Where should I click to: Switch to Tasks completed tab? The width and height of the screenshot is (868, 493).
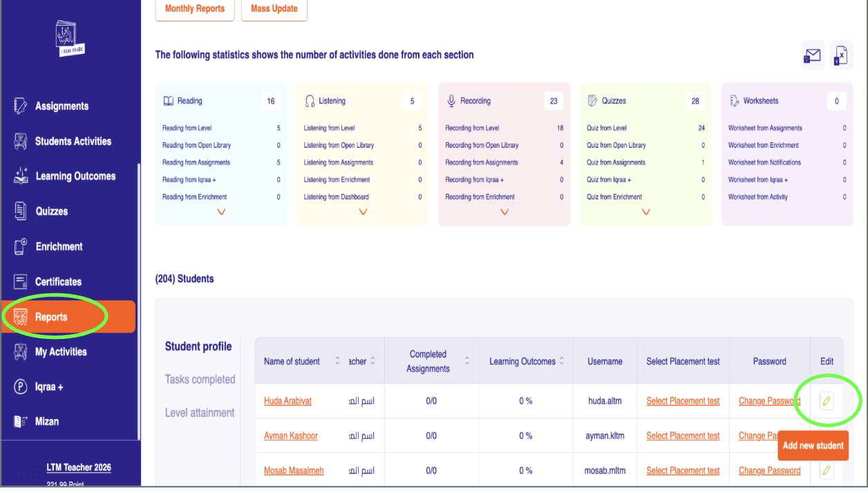coord(200,379)
